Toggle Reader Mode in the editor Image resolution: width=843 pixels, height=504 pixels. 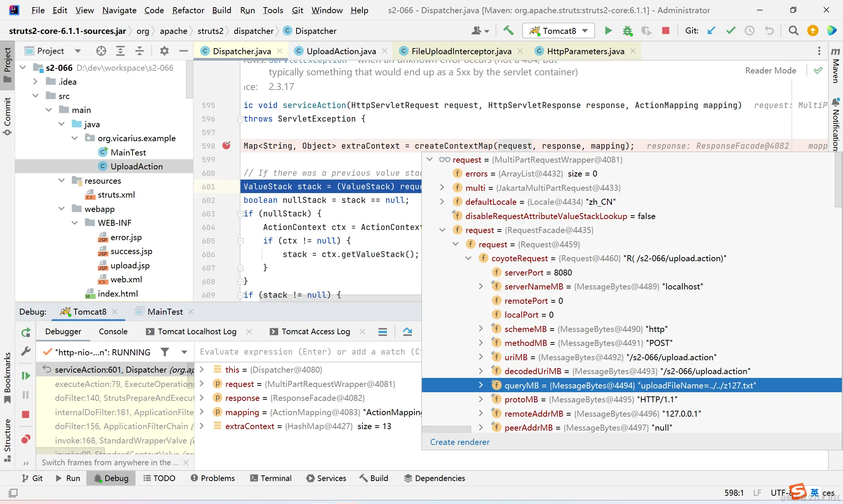tap(770, 70)
